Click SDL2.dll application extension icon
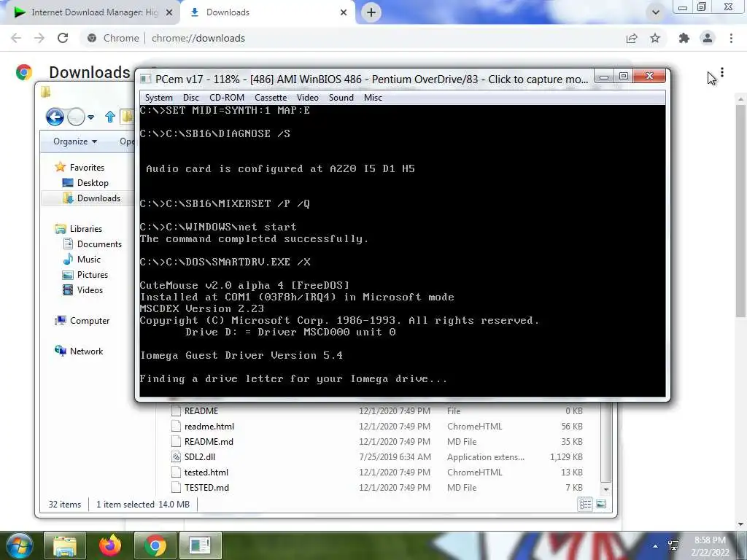 pos(177,456)
